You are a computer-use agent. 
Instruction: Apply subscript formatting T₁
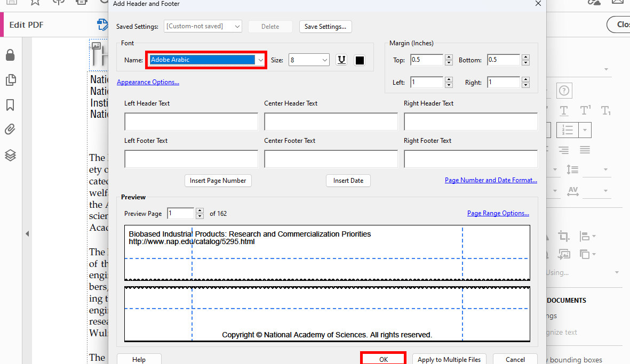click(605, 111)
